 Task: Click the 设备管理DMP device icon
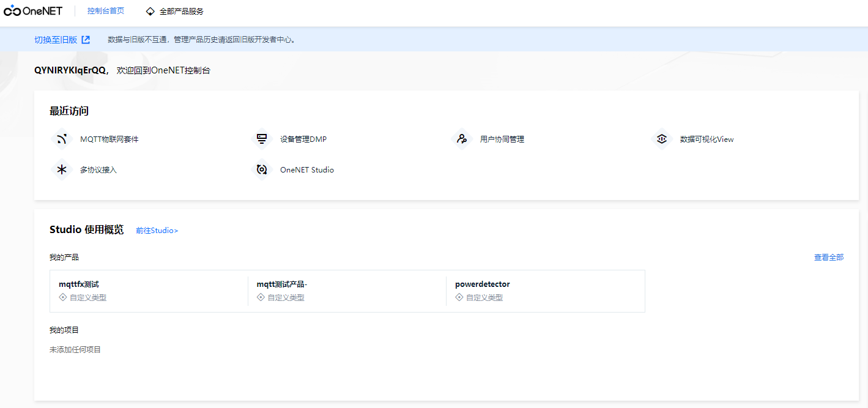[262, 139]
